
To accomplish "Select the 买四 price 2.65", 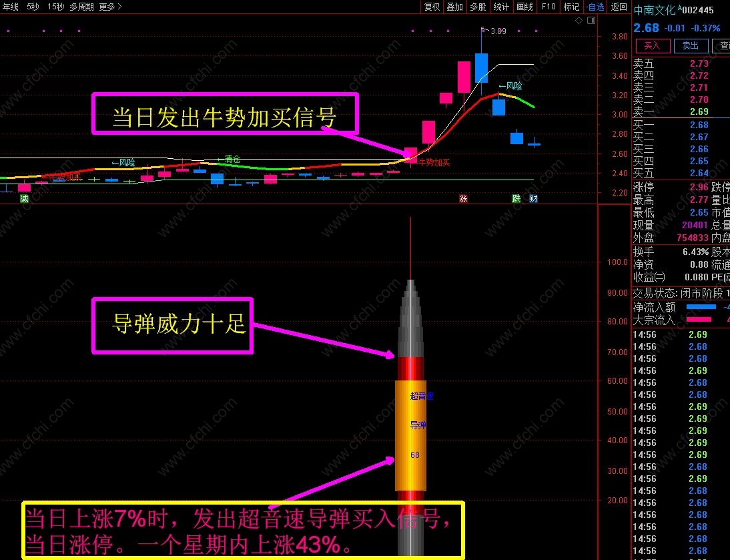I will 699,161.
